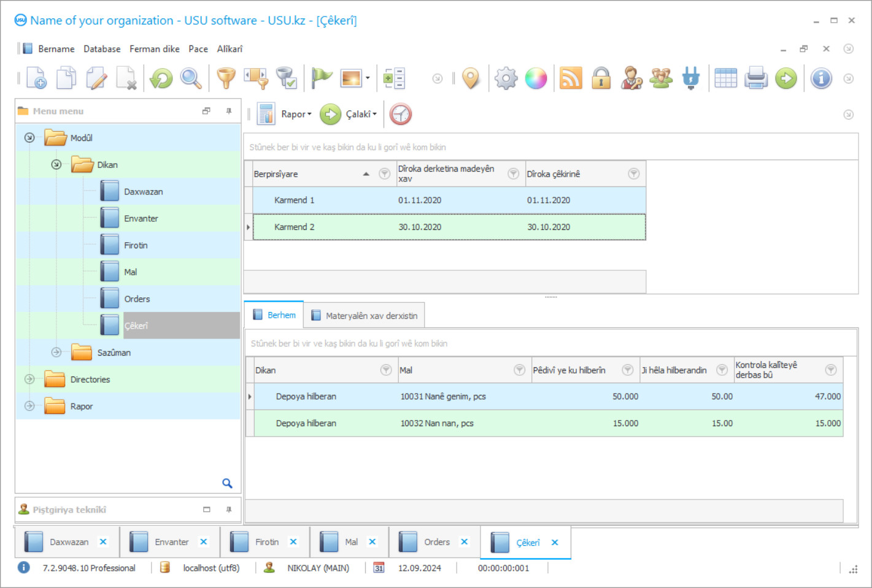Image resolution: width=872 pixels, height=588 pixels.
Task: Click the padlock lock icon
Action: [x=601, y=78]
